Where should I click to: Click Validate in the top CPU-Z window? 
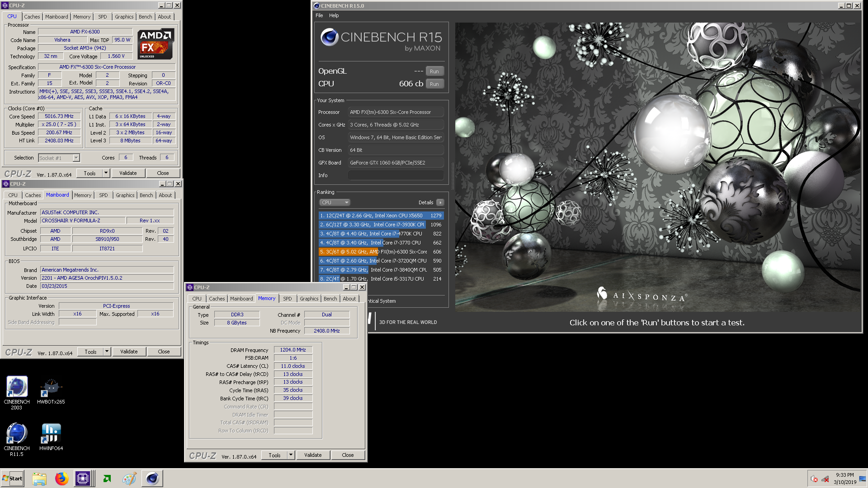click(128, 173)
